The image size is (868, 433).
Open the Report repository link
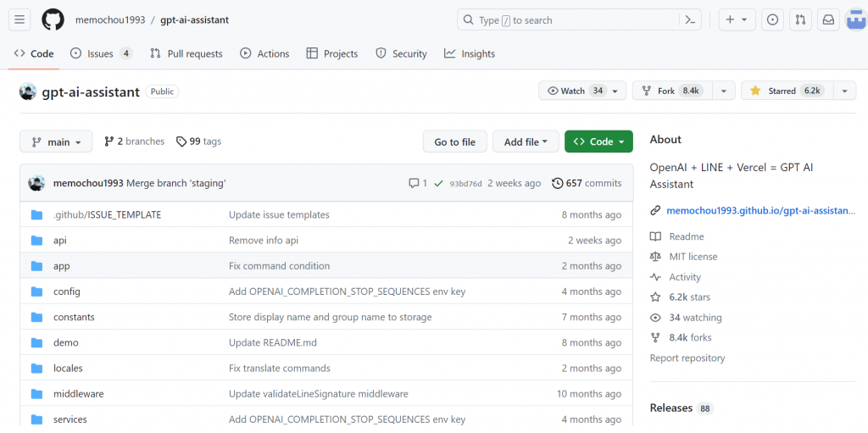pyautogui.click(x=687, y=358)
